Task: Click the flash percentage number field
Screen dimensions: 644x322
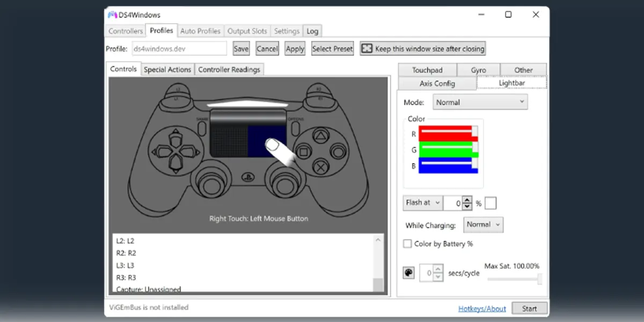Action: [x=453, y=203]
